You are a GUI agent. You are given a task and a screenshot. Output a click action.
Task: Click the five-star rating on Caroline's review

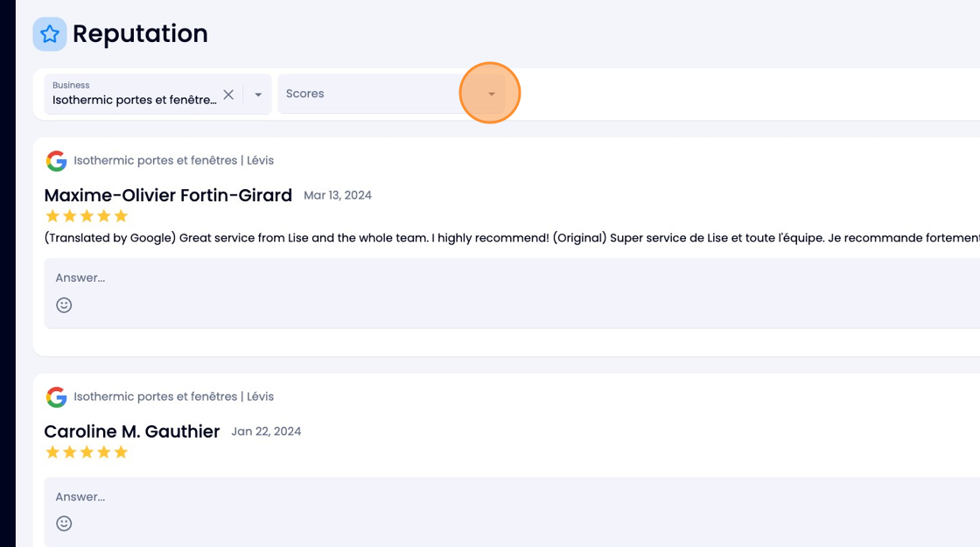87,452
